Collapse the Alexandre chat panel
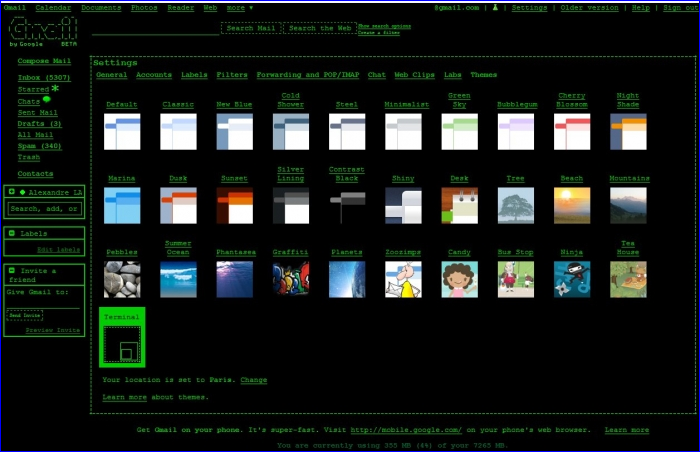This screenshot has height=452, width=700. click(12, 192)
